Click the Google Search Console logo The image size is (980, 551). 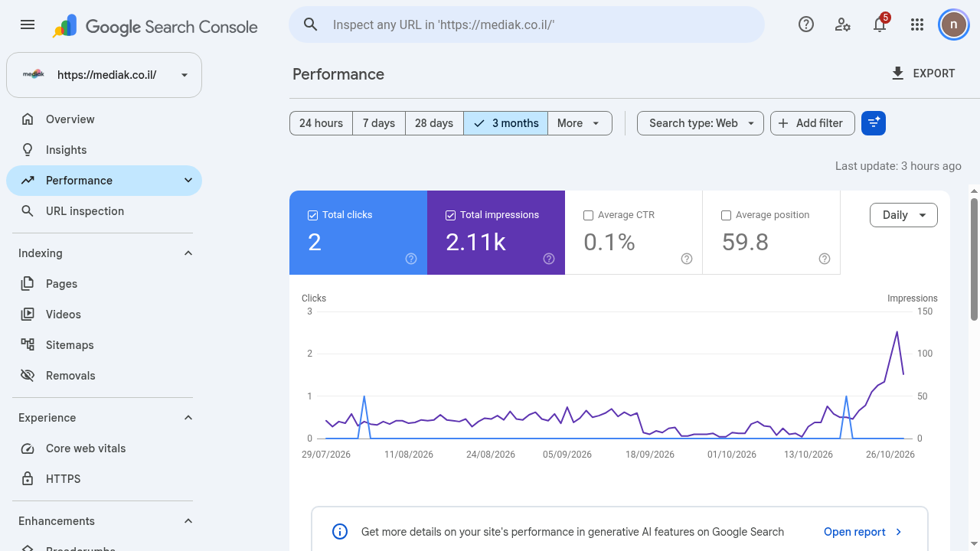pos(155,27)
